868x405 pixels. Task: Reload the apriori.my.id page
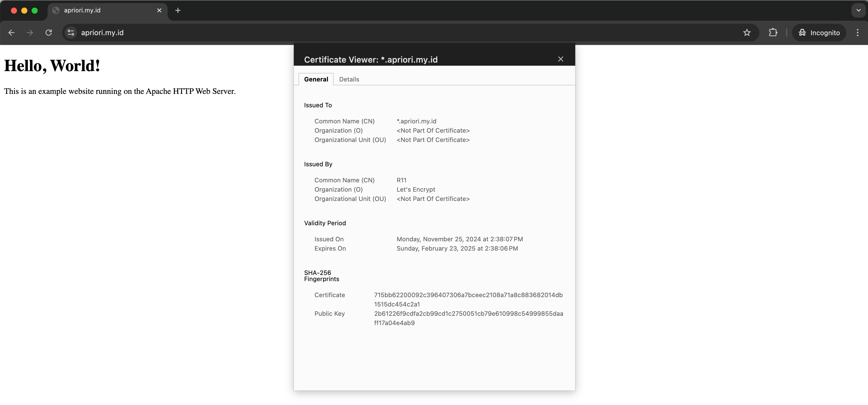pyautogui.click(x=49, y=33)
